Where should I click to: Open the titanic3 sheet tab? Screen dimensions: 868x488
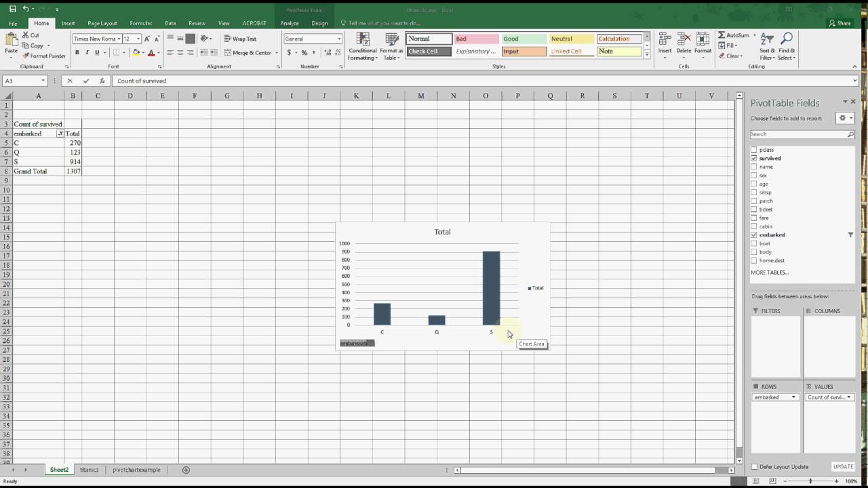(x=89, y=470)
